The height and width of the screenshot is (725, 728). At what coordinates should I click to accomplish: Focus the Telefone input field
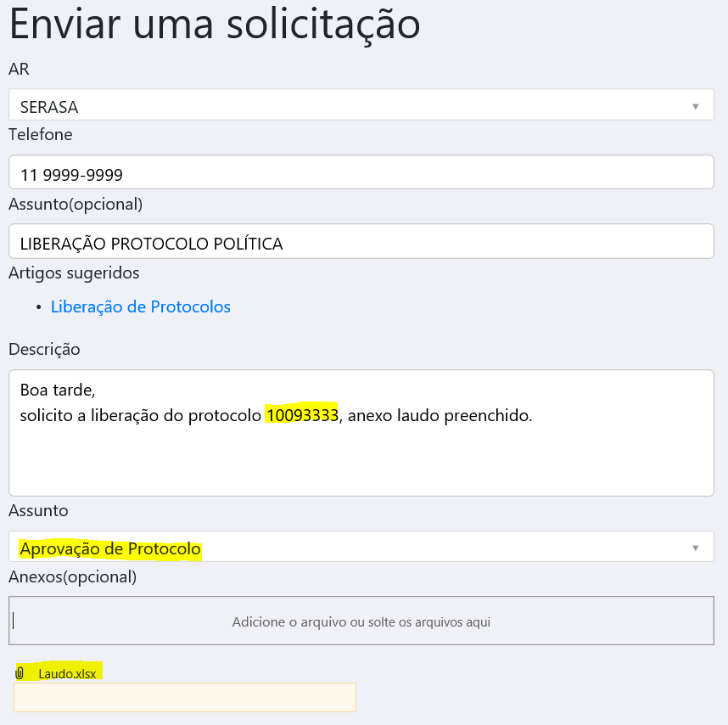pyautogui.click(x=361, y=173)
